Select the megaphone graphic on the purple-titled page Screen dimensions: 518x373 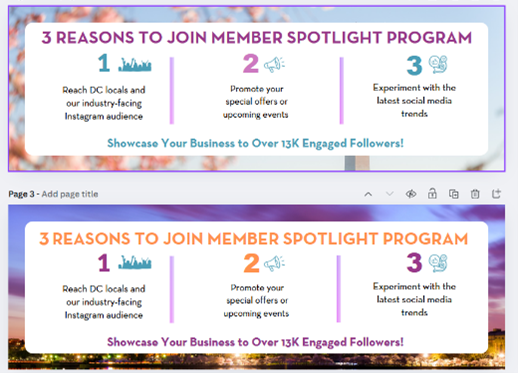pos(274,64)
